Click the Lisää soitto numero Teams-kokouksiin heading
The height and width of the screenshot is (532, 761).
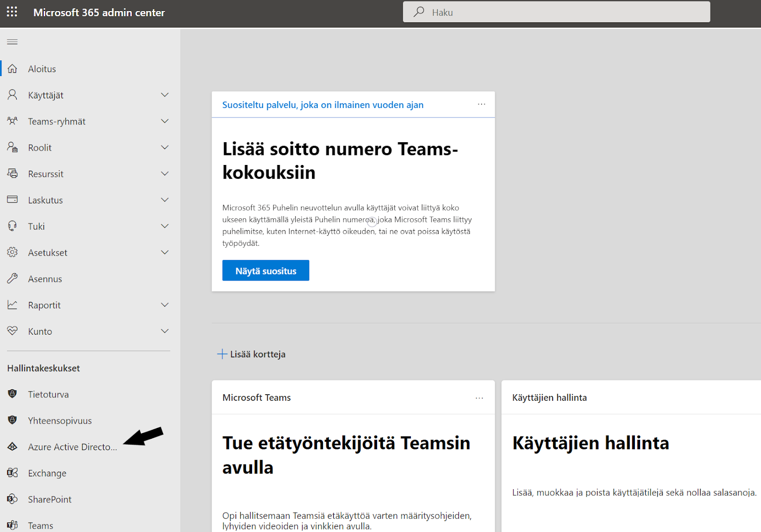tap(340, 161)
